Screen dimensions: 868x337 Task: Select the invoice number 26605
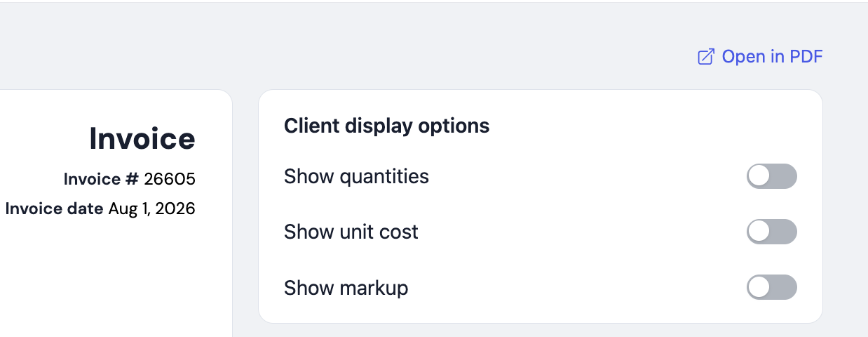coord(170,180)
